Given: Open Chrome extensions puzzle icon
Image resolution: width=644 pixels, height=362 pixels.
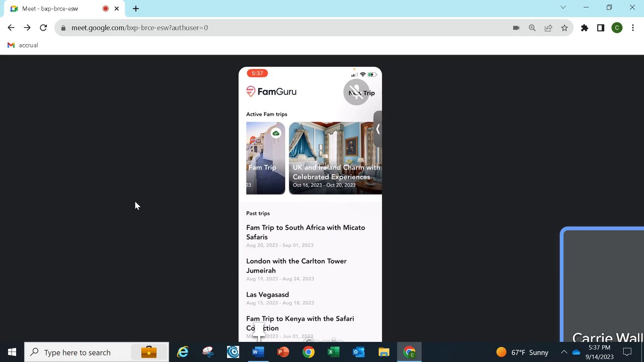Looking at the screenshot, I should click(x=585, y=28).
